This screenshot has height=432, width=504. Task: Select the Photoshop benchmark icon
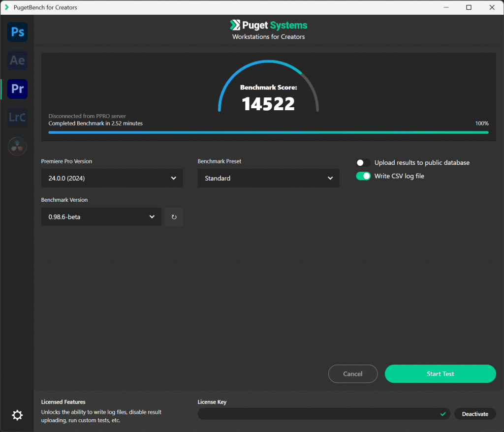pos(18,32)
